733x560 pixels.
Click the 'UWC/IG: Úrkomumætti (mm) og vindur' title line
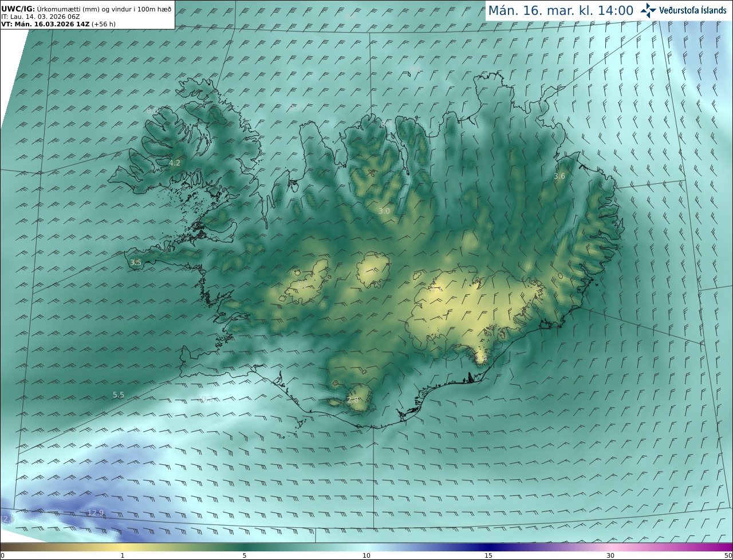[86, 10]
